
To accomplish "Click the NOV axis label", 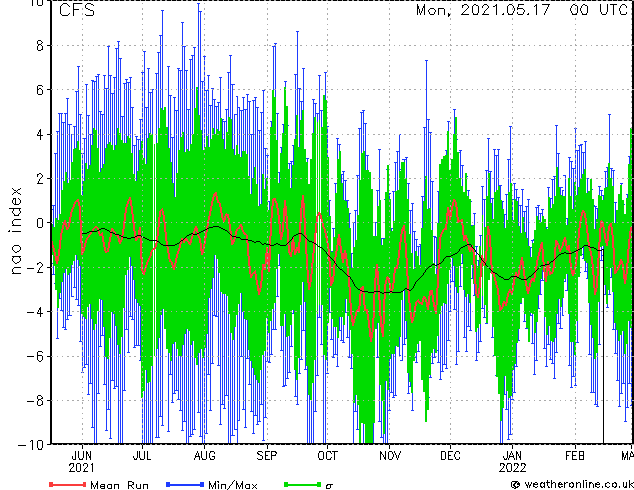I will pos(390,456).
